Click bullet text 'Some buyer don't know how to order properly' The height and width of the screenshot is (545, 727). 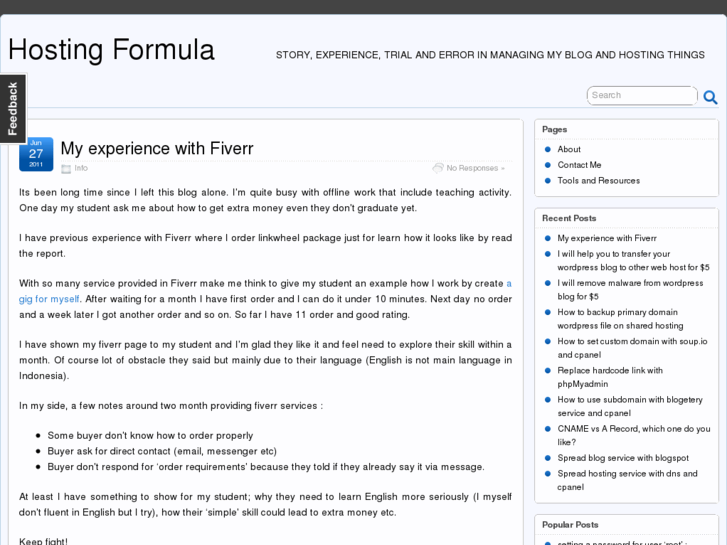(x=150, y=436)
